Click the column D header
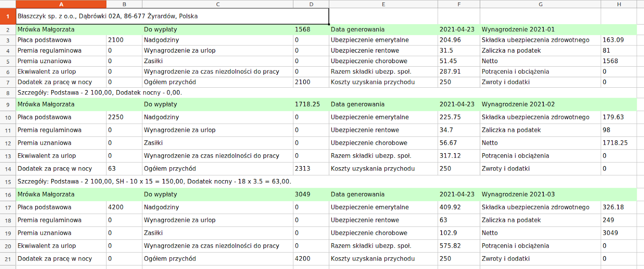The height and width of the screenshot is (269, 644). click(311, 4)
